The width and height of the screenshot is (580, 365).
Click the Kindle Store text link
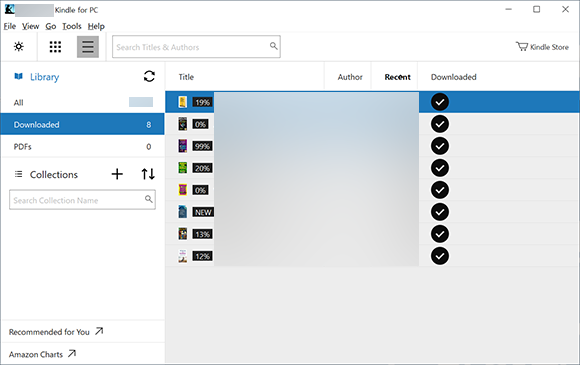549,47
